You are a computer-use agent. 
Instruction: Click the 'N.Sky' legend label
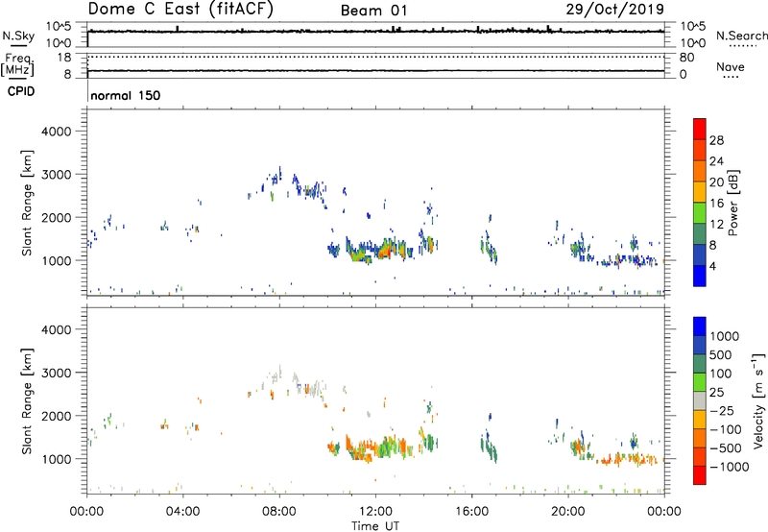pos(18,36)
